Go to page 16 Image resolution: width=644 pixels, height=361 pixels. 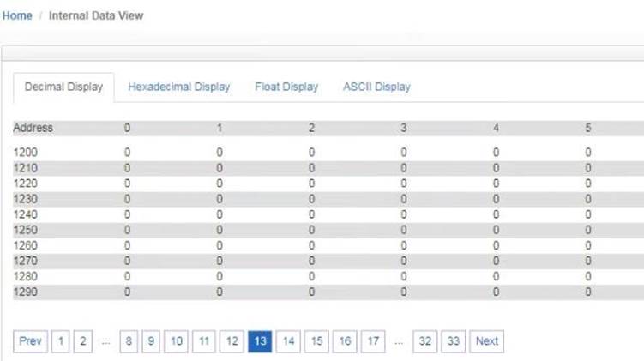click(345, 341)
